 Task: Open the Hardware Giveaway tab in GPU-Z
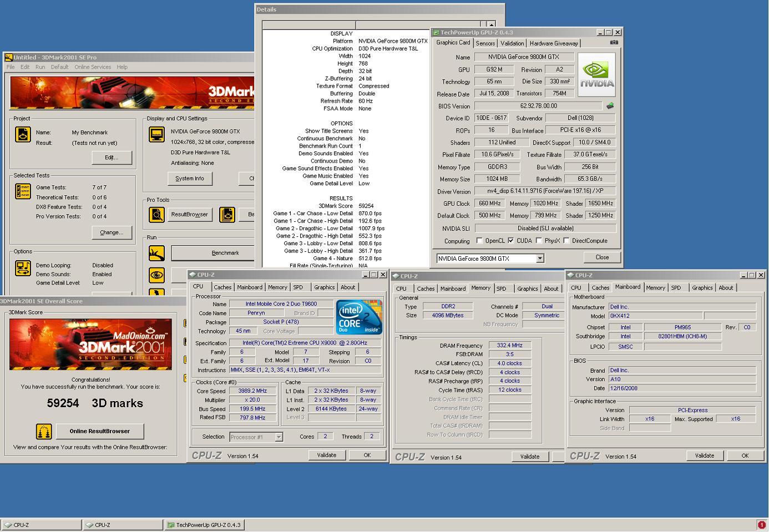554,43
